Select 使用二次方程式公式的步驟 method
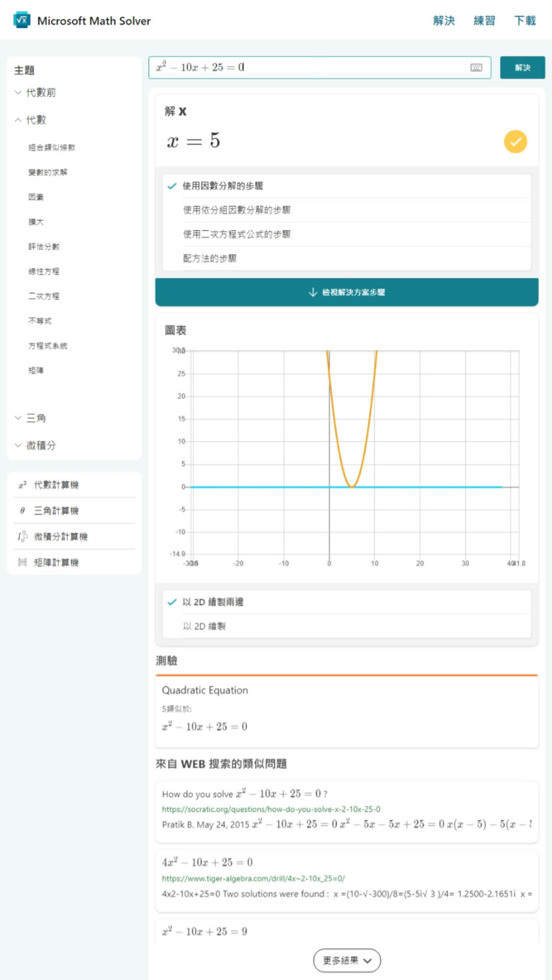Image resolution: width=552 pixels, height=980 pixels. click(346, 234)
